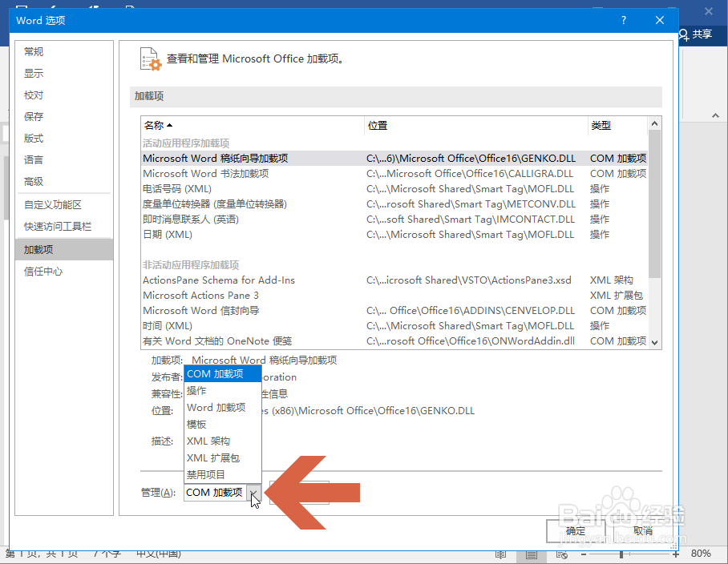Toggle the 管理 combo box arrow
The height and width of the screenshot is (564, 728).
coord(253,493)
